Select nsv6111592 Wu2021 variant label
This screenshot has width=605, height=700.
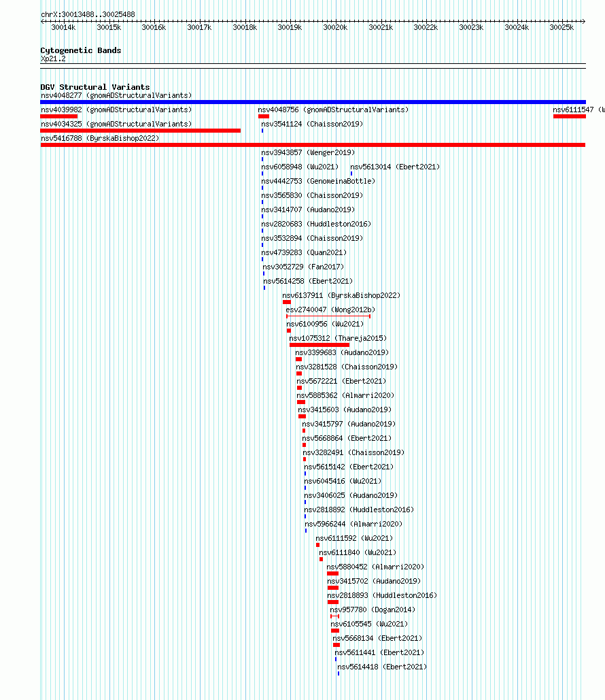(354, 538)
